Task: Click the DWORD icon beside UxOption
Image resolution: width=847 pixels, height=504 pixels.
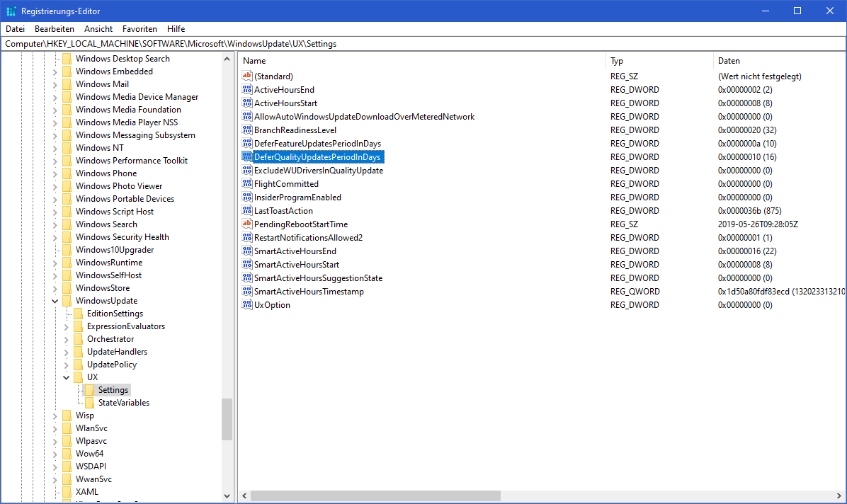Action: [x=247, y=304]
